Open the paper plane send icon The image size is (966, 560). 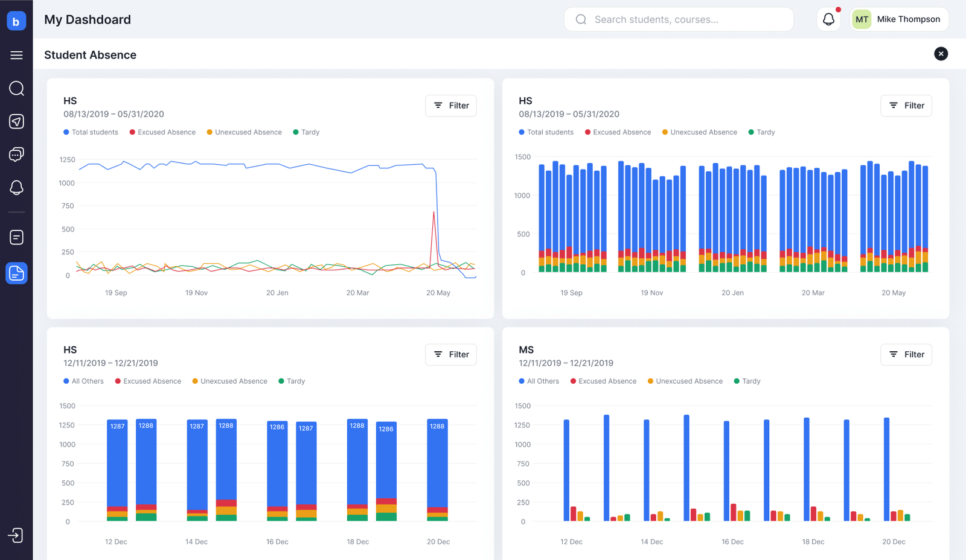(x=16, y=121)
